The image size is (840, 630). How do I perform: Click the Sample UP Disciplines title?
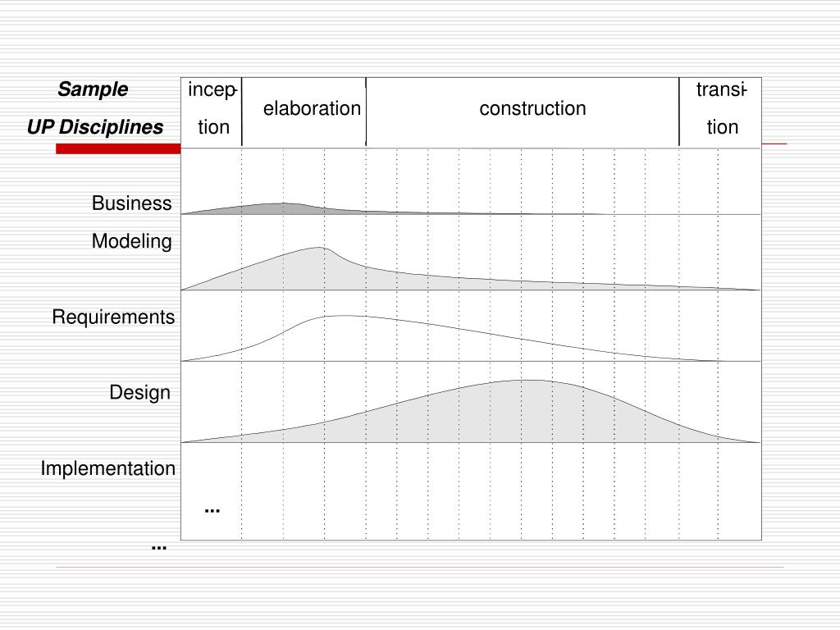coord(95,108)
